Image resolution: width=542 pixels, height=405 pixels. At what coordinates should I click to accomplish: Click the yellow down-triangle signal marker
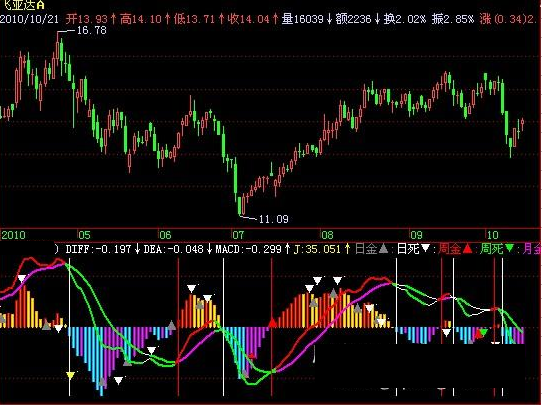click(70, 375)
